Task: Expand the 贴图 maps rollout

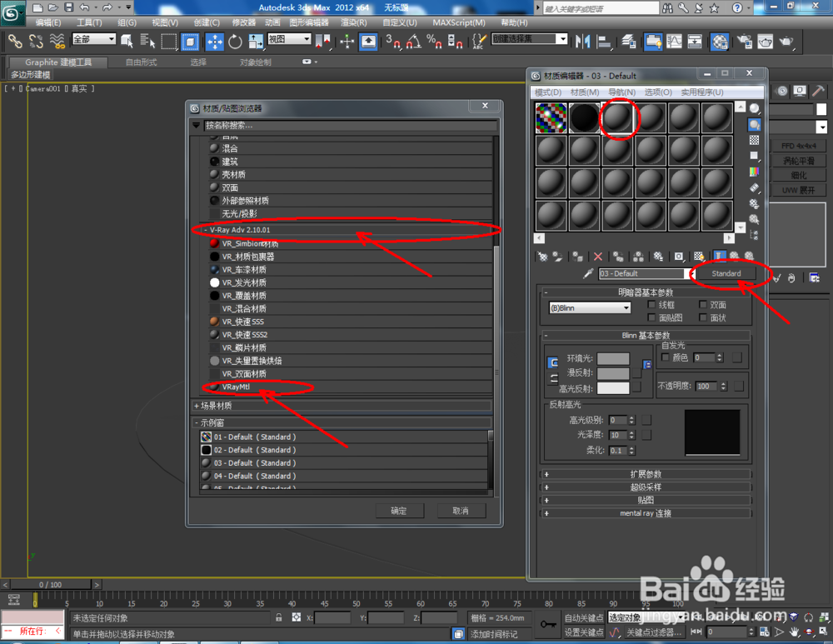Action: (646, 500)
